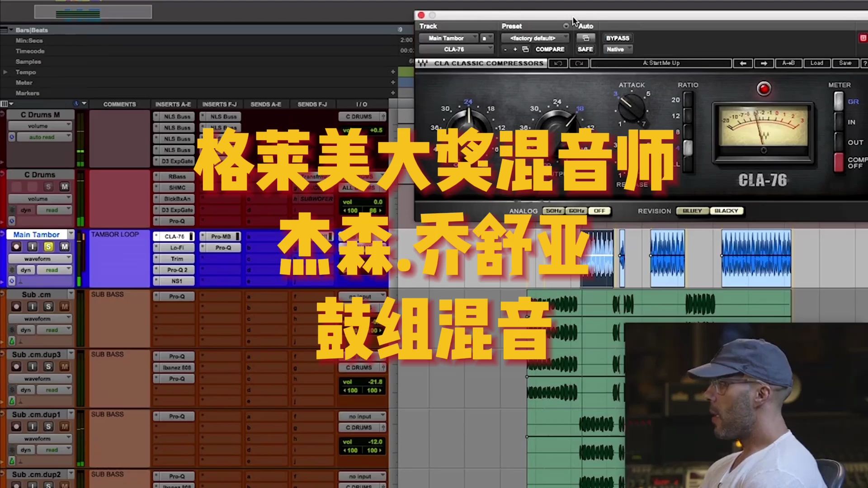868x488 pixels.
Task: Open Preset settings menu arrow
Action: [566, 26]
